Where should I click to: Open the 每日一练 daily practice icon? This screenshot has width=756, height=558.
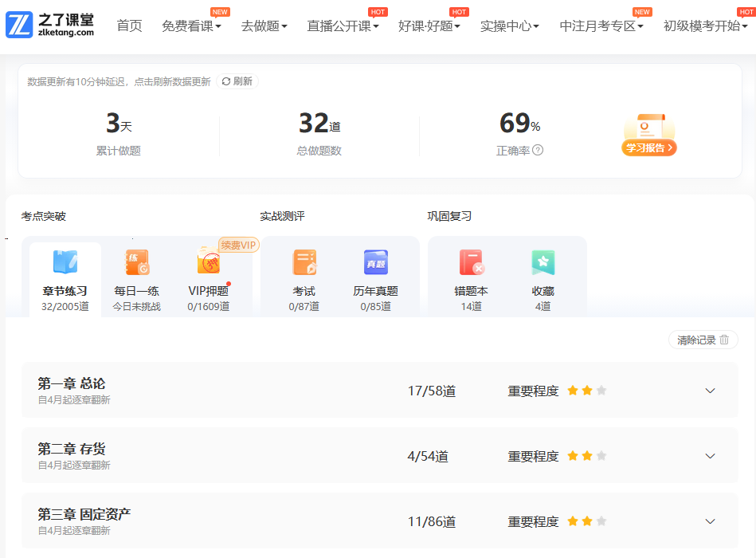pos(137,263)
